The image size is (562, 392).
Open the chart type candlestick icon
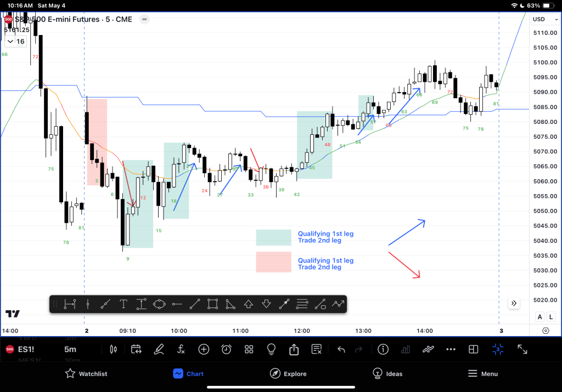114,349
